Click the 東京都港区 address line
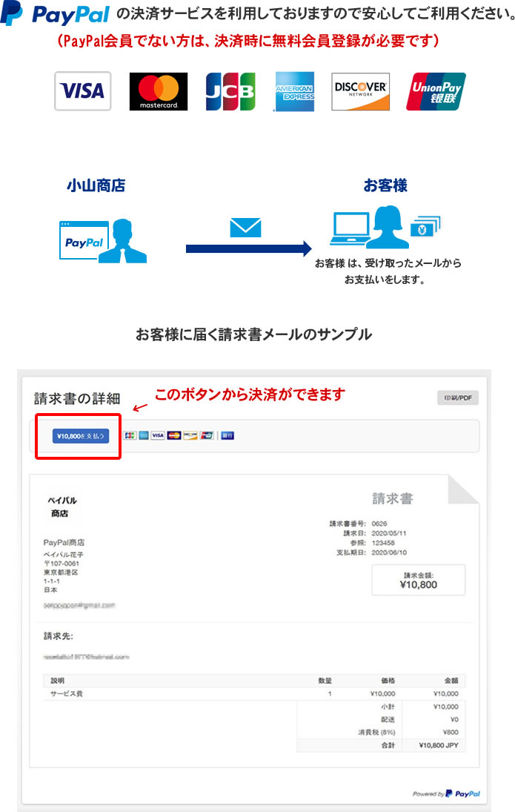 pyautogui.click(x=61, y=572)
